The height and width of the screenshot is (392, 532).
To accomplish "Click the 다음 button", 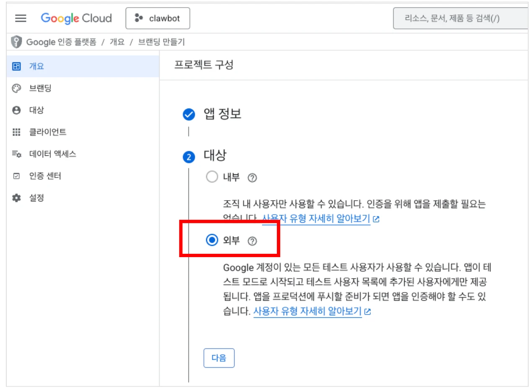I will tap(219, 358).
